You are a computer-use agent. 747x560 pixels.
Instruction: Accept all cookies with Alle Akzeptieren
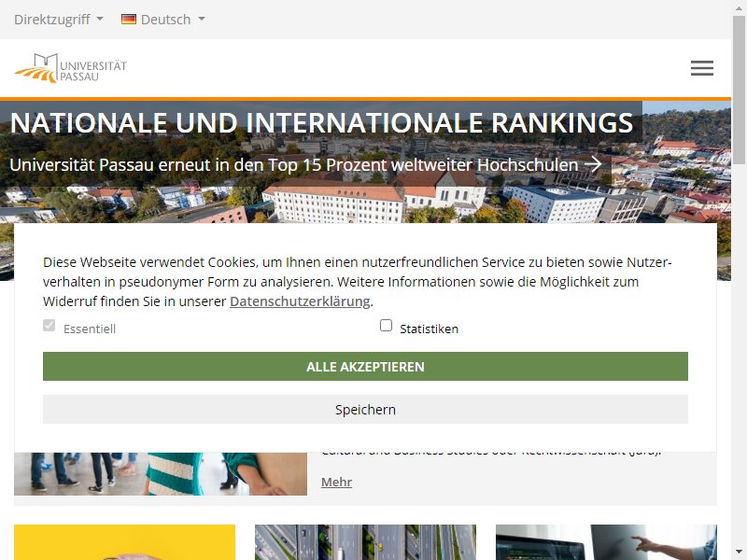click(x=365, y=366)
